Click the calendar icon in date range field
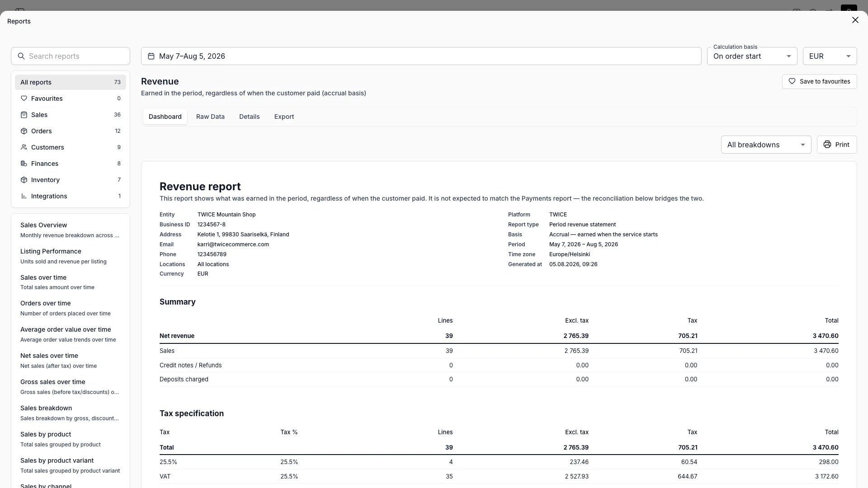The image size is (868, 488). 151,56
